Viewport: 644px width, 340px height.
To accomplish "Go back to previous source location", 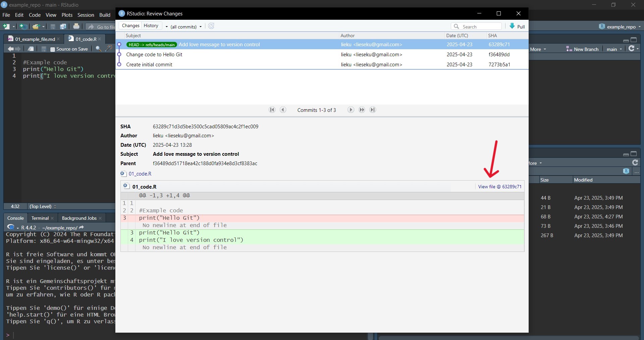I will [11, 49].
